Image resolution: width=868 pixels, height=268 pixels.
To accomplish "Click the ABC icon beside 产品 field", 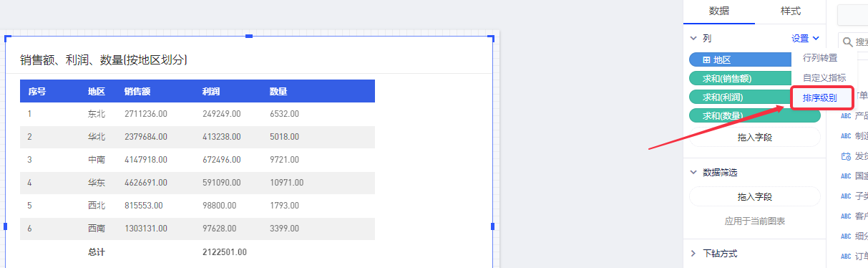I will pyautogui.click(x=846, y=115).
